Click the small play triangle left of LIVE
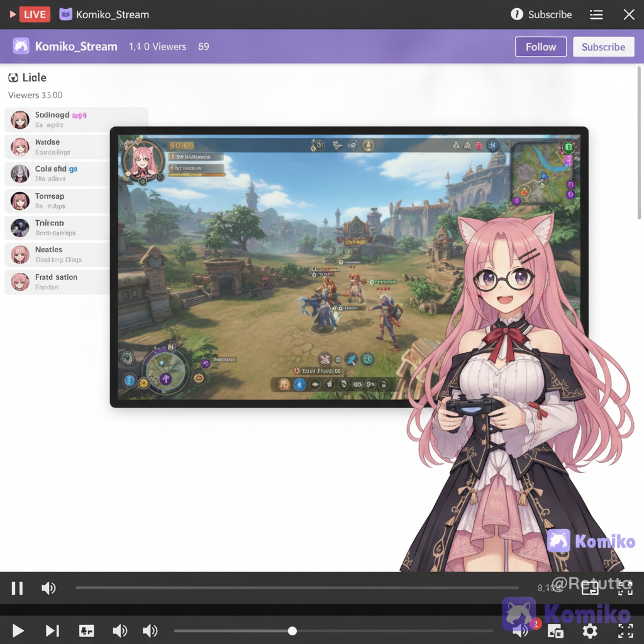Viewport: 644px width, 644px height. (13, 14)
